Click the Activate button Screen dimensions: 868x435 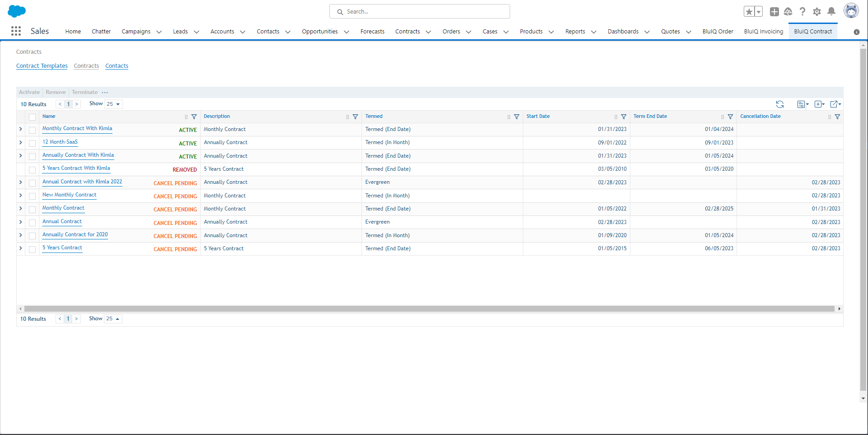[29, 92]
